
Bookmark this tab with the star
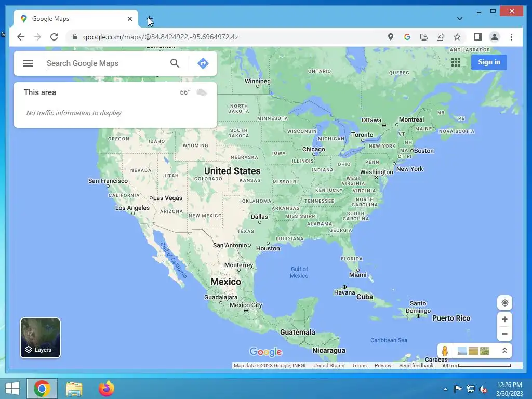[x=457, y=37]
